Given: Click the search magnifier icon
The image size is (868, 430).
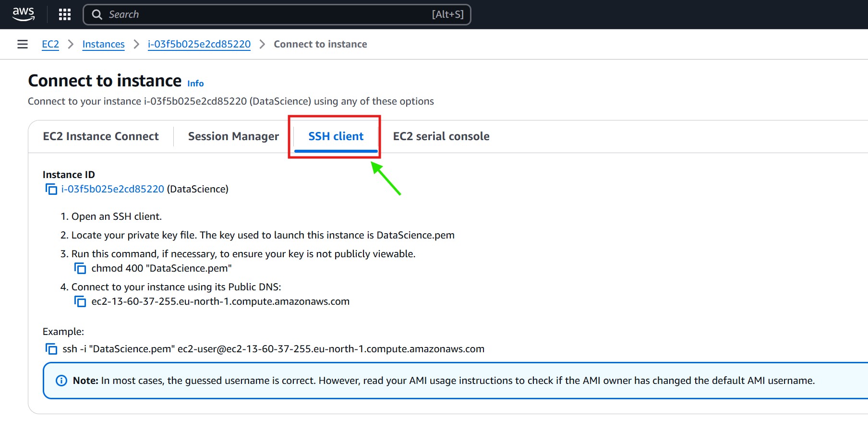Looking at the screenshot, I should pos(97,14).
